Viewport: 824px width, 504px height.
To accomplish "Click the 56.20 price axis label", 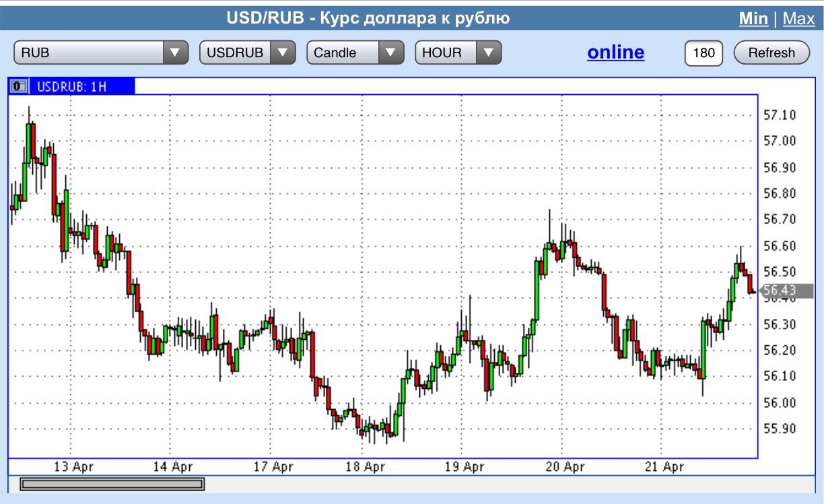I will click(780, 351).
